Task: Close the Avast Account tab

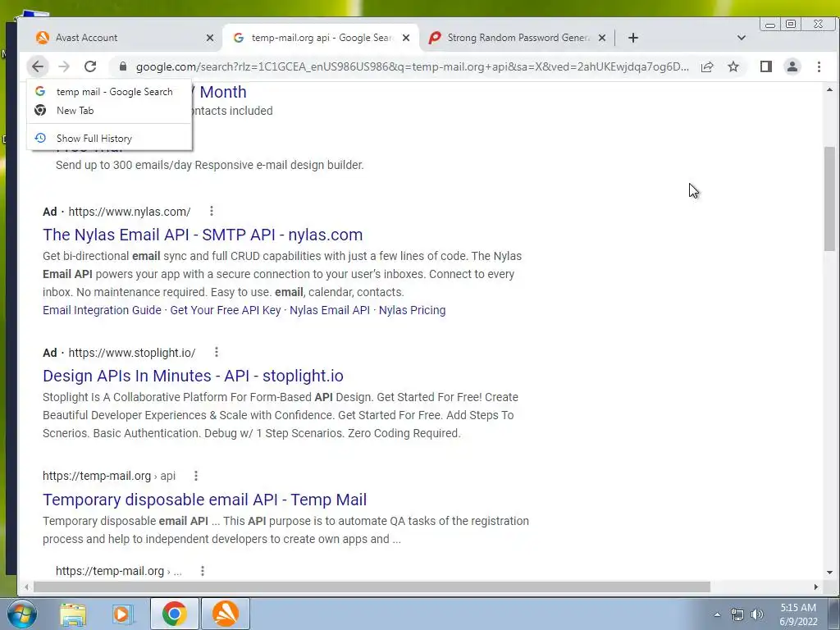Action: (209, 38)
